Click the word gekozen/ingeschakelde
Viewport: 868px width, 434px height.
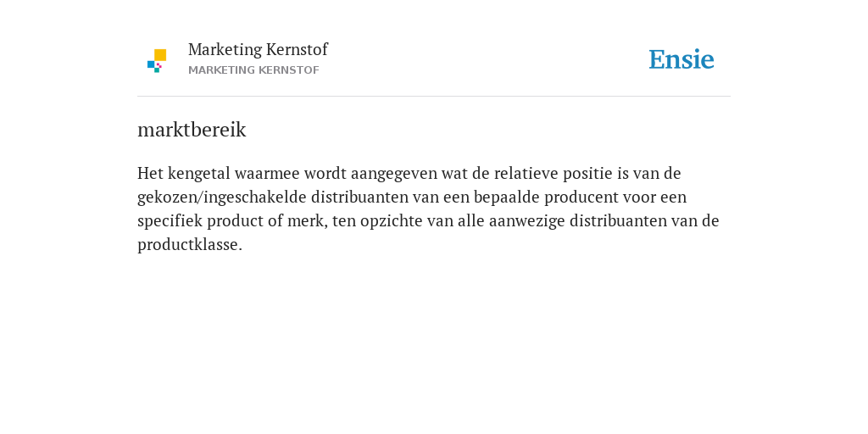(222, 197)
